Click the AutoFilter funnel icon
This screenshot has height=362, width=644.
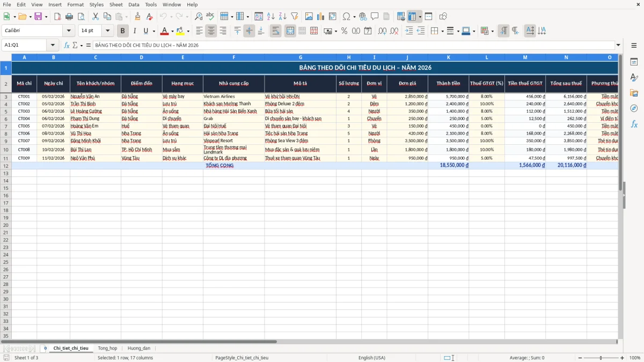click(x=294, y=17)
